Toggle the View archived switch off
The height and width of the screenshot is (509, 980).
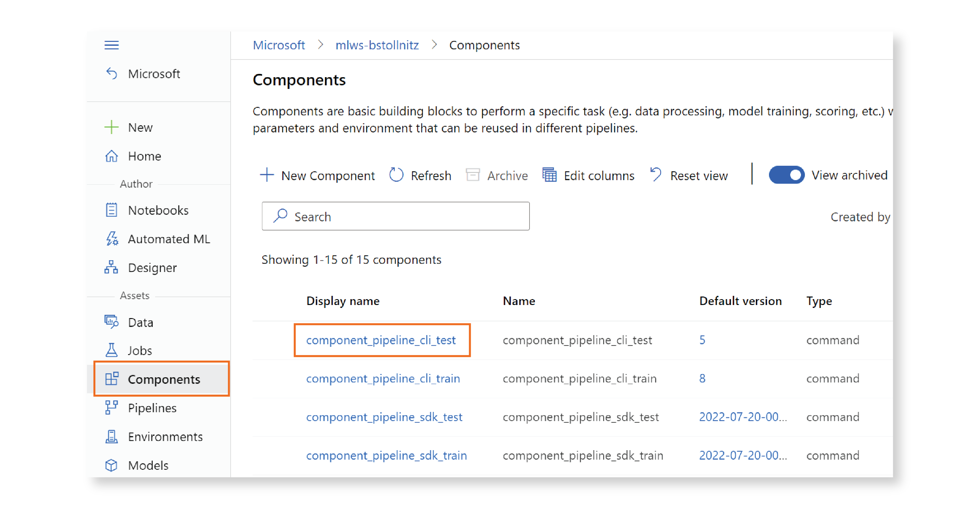(786, 175)
